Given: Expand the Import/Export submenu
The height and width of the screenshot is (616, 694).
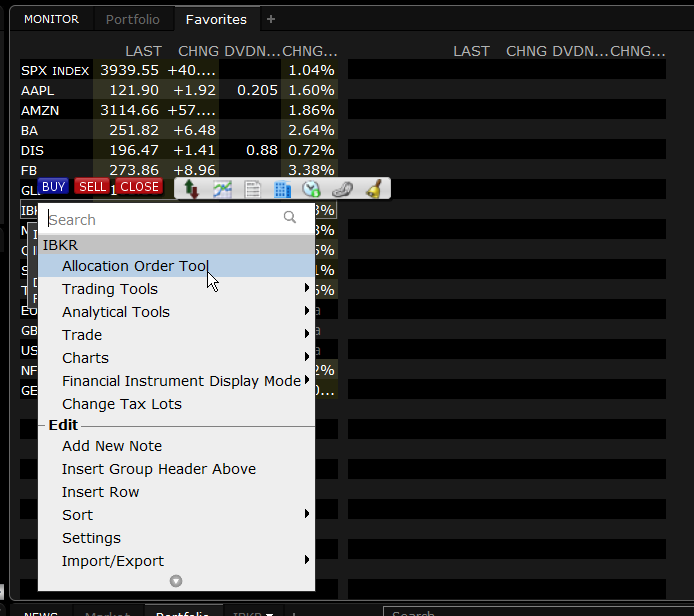Looking at the screenshot, I should [x=176, y=561].
